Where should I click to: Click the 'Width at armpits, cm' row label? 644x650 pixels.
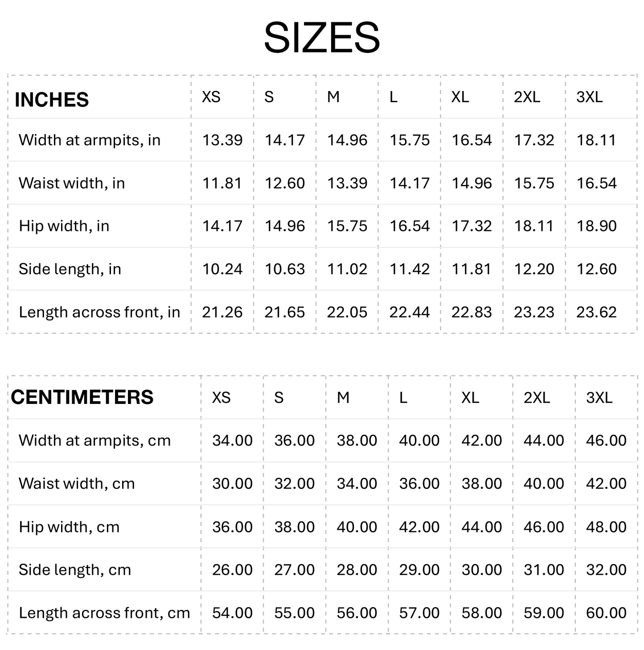point(95,440)
